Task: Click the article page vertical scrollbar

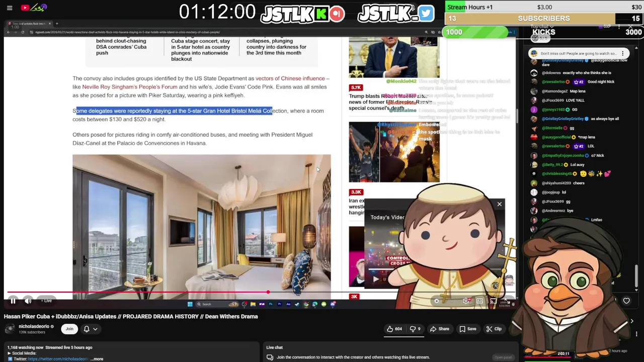Action: click(x=517, y=116)
